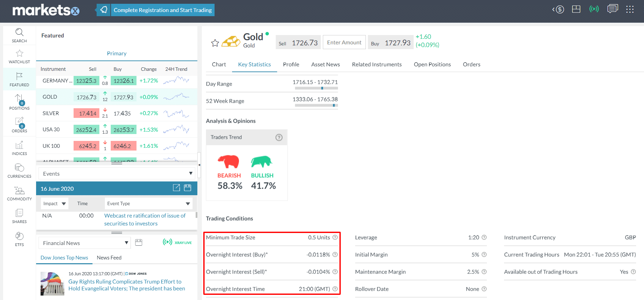Click the UK 100 sell price 6245.2
The height and width of the screenshot is (300, 644).
coord(87,146)
